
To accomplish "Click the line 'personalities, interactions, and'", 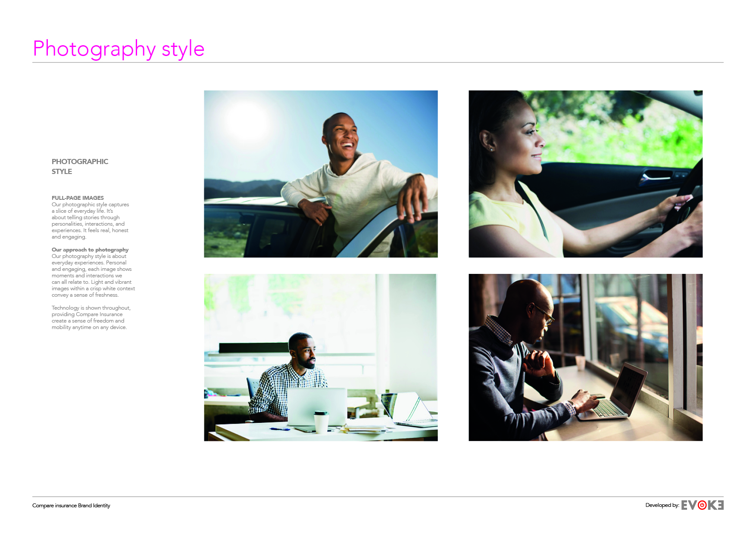I will (88, 224).
